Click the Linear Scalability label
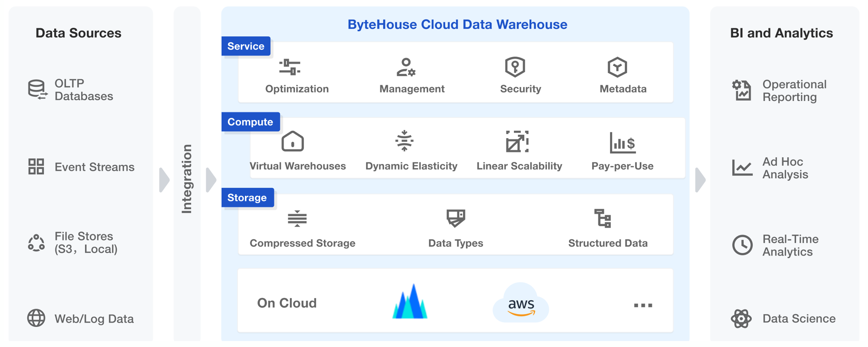Image resolution: width=868 pixels, height=347 pixels. tap(519, 166)
